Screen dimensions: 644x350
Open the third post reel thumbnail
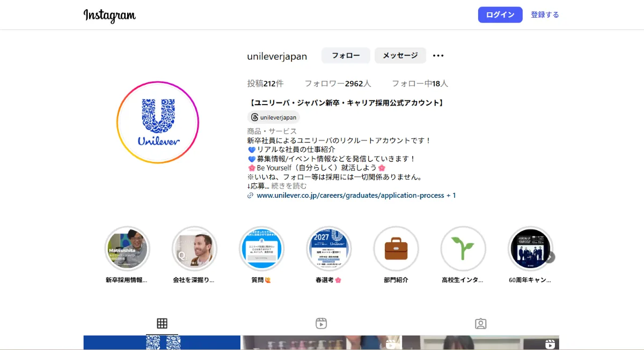481,342
